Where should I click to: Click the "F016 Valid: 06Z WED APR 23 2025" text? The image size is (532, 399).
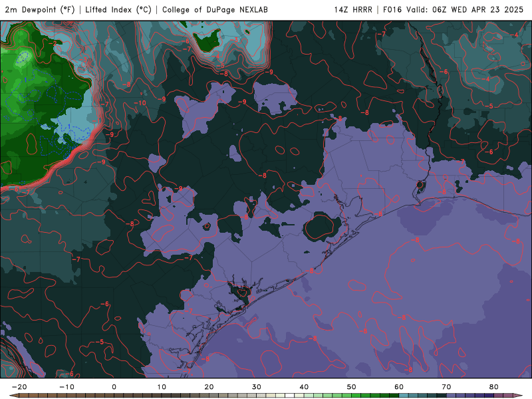454,9
